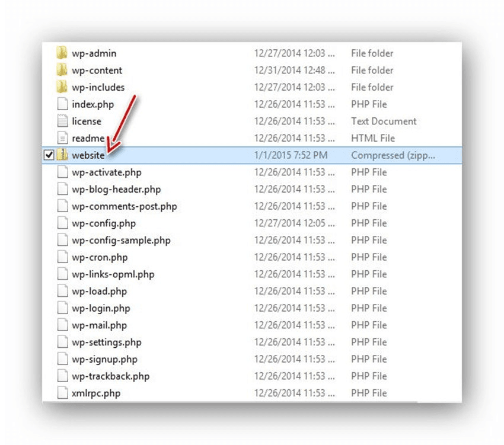Click the 1/1/2015 7:52 PM date
Screen dimensions: 504x445
[x=291, y=155]
